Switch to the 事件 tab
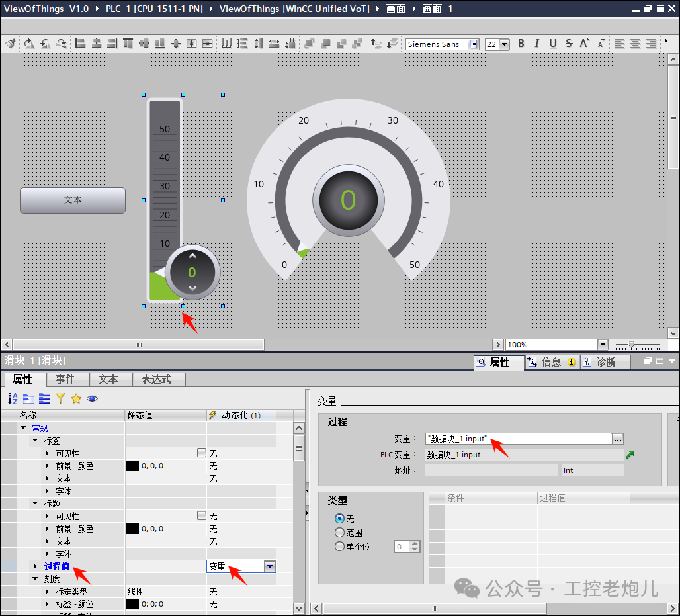This screenshot has width=680, height=616. pos(68,379)
